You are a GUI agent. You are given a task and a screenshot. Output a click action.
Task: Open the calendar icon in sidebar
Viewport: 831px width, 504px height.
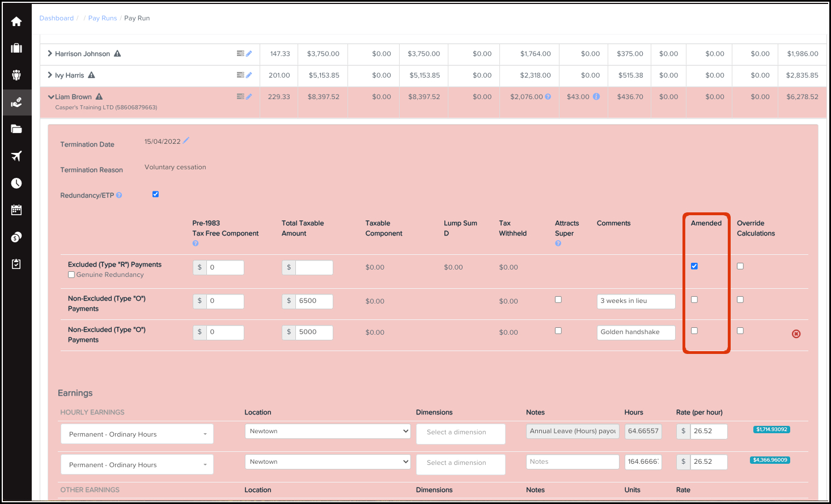16,210
